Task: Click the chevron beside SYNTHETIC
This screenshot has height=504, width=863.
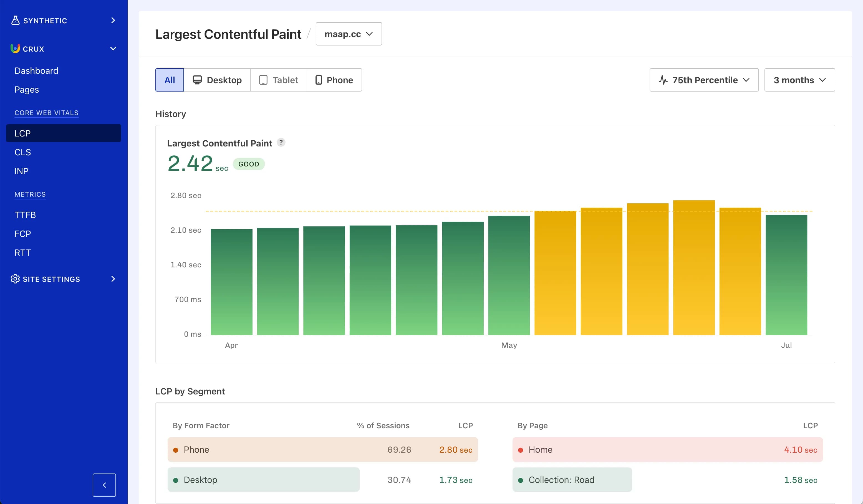Action: click(113, 21)
